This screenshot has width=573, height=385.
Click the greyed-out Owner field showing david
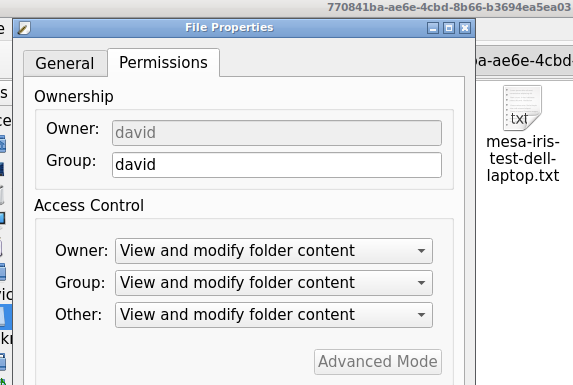277,133
